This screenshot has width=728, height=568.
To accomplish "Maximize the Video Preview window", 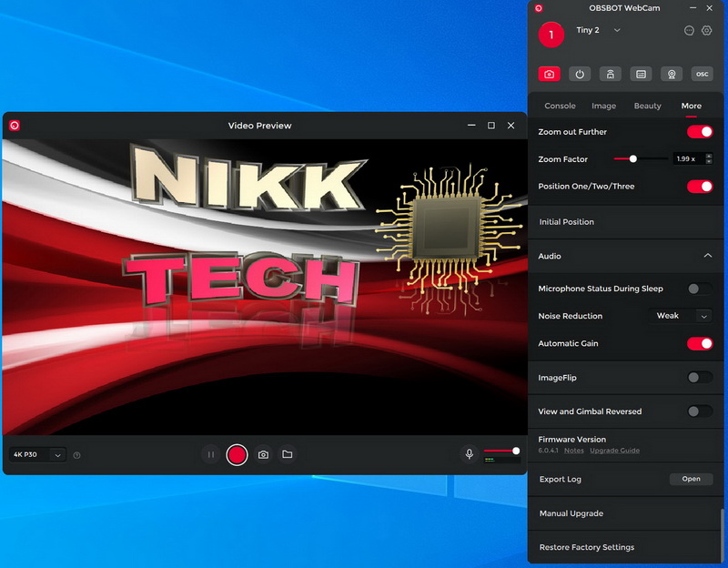I will coord(491,126).
